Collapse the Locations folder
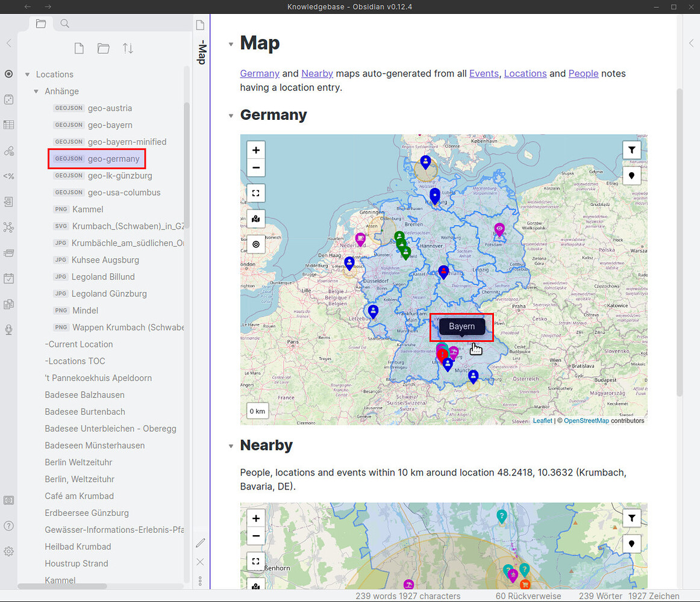700x602 pixels. (27, 74)
